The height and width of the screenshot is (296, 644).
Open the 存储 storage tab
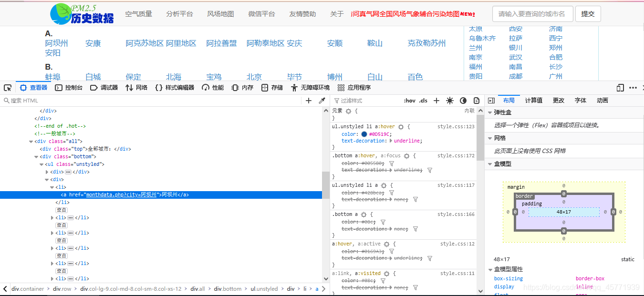click(x=272, y=88)
